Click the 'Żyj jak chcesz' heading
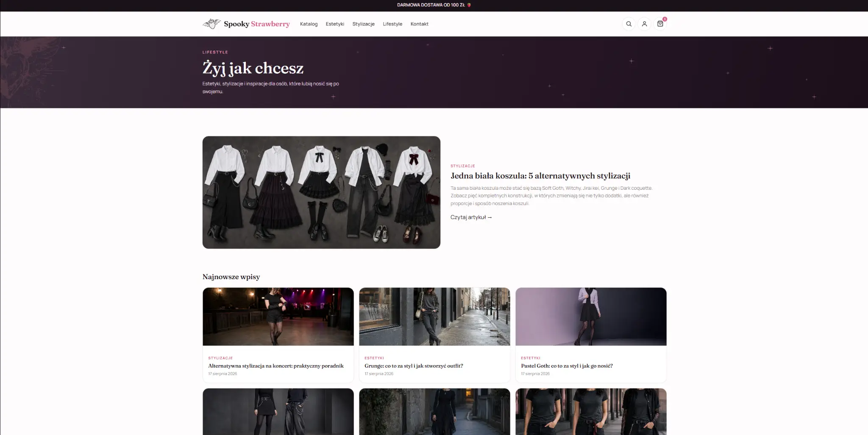 pos(253,68)
